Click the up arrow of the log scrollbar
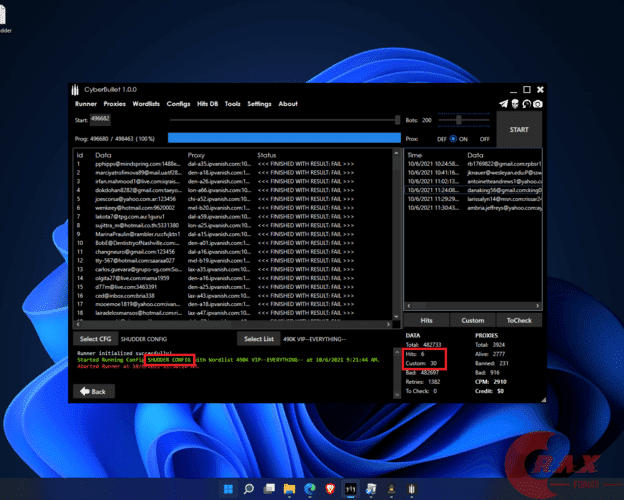This screenshot has width=624, height=500. click(x=397, y=353)
